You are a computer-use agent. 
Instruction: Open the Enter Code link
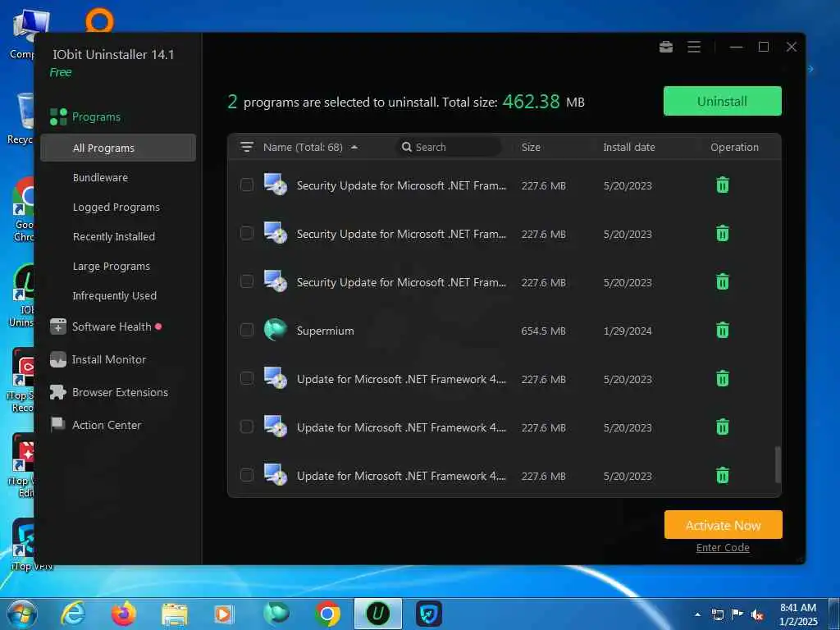pyautogui.click(x=723, y=547)
